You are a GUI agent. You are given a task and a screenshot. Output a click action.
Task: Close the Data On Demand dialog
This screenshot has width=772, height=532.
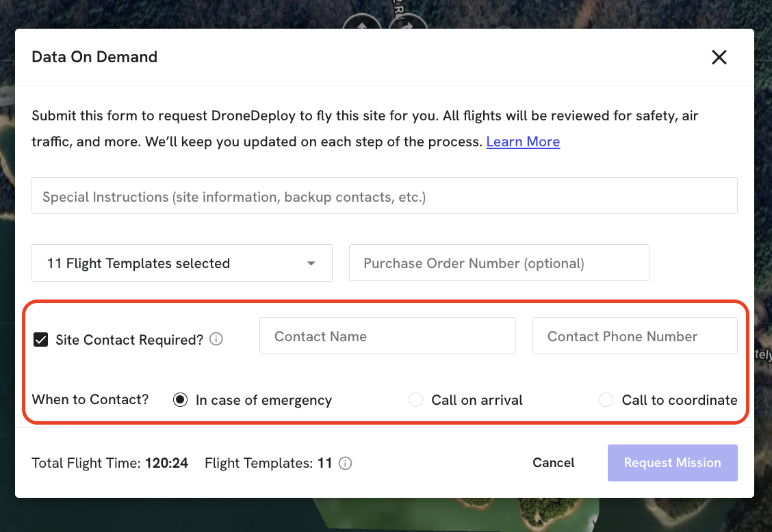tap(719, 57)
